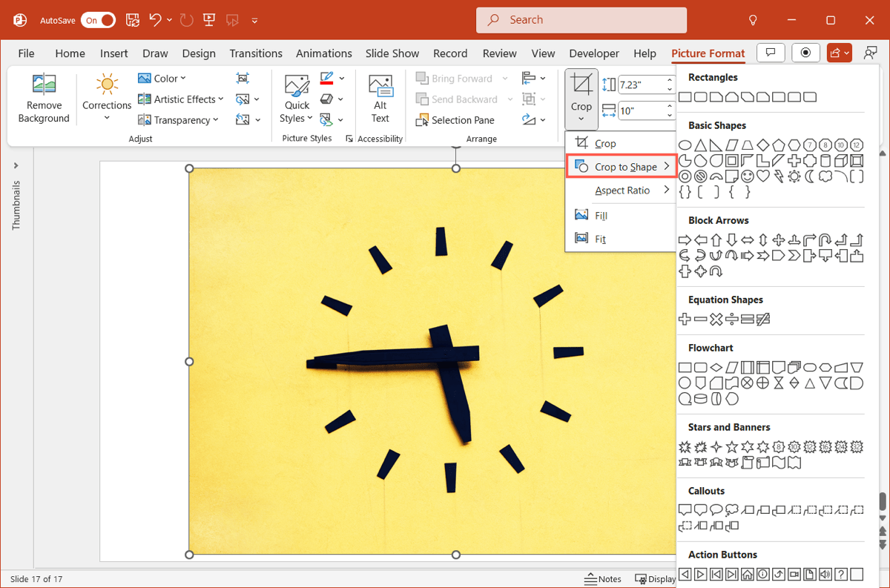
Task: Select the Diamond basic shape
Action: (763, 145)
